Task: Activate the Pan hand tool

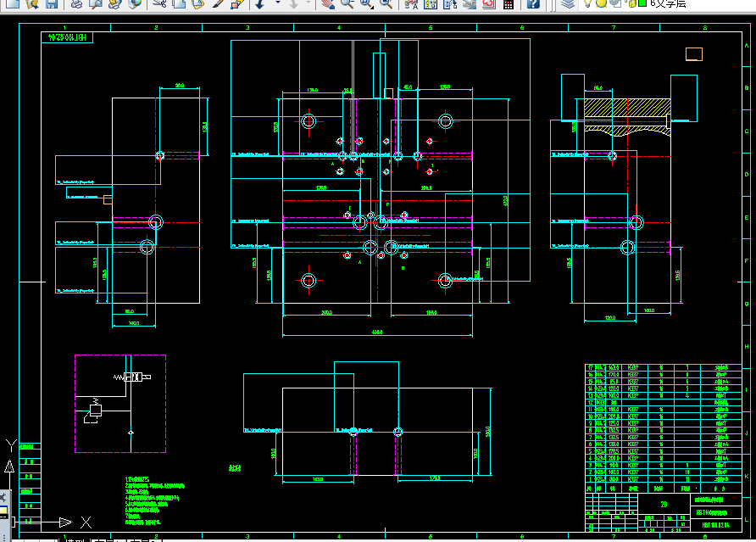Action: point(328,4)
